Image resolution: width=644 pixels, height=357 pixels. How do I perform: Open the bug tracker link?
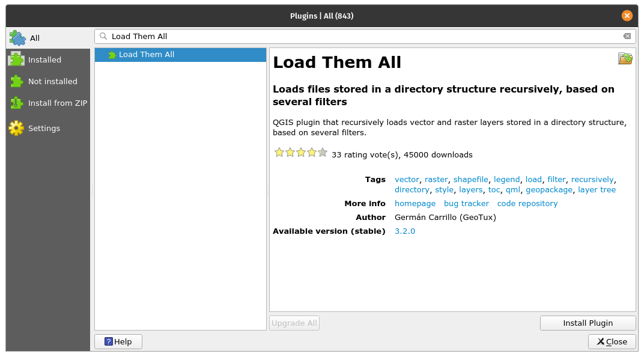click(466, 204)
